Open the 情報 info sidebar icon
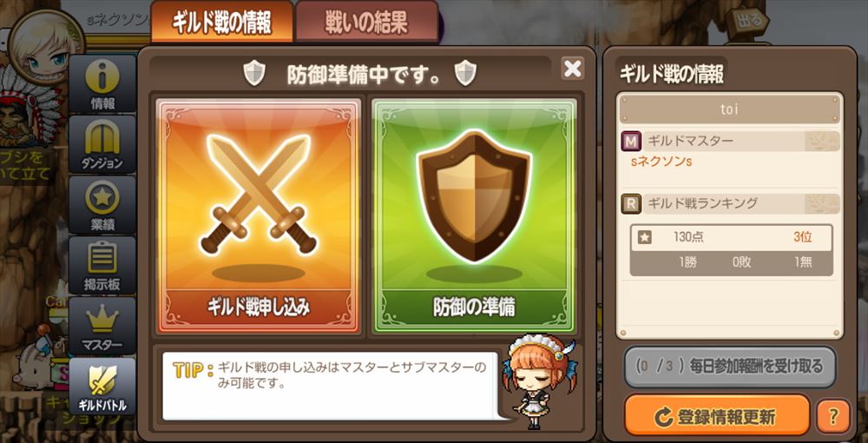 coord(102,83)
